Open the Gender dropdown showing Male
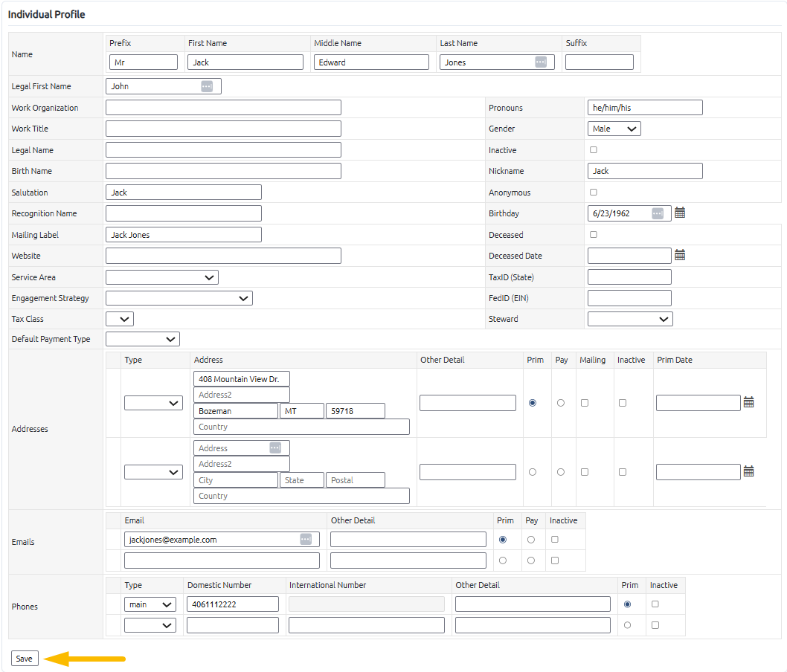The width and height of the screenshot is (787, 672). click(614, 129)
